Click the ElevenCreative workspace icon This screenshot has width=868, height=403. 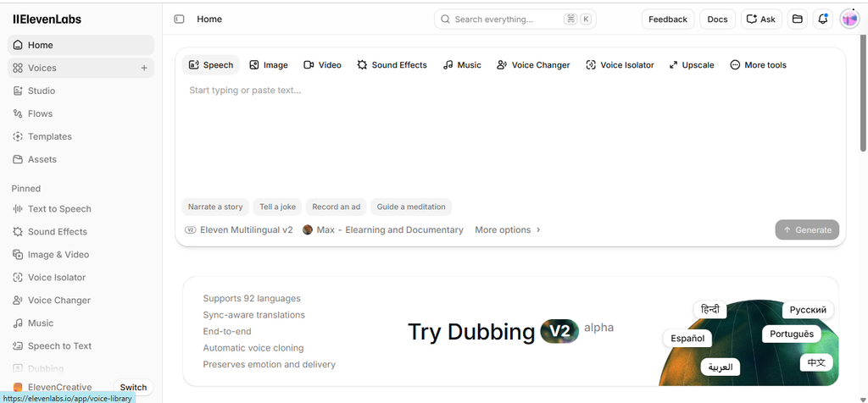19,388
